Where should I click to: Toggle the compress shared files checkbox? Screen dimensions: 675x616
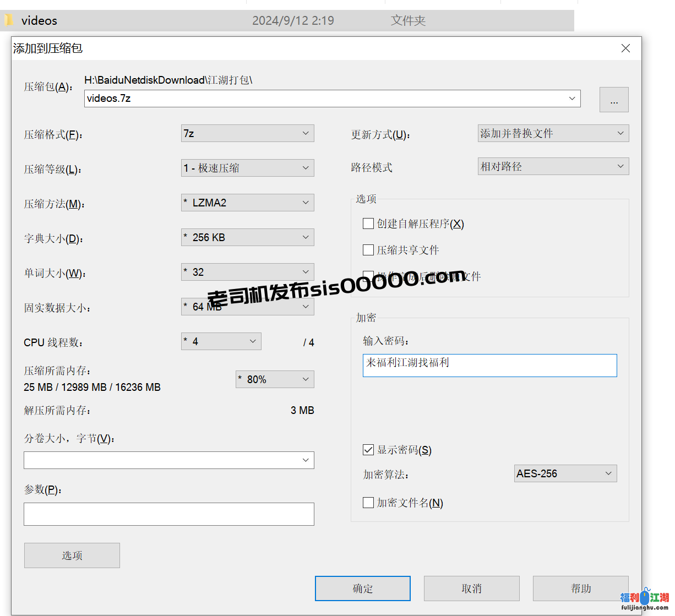[368, 250]
